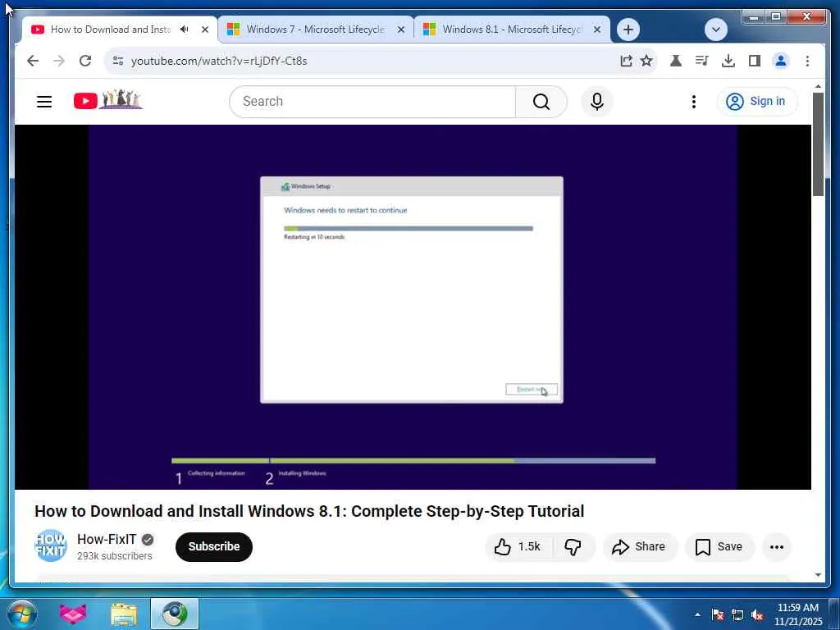
Task: Dislike the video with thumbs down
Action: [x=573, y=546]
